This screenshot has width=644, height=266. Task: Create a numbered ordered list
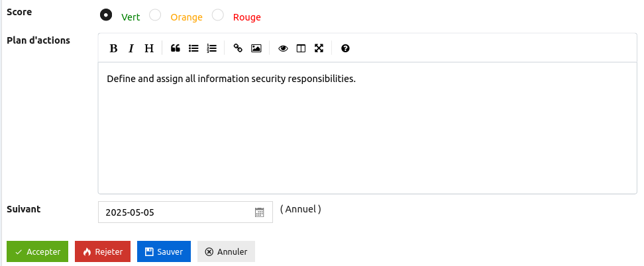click(211, 48)
